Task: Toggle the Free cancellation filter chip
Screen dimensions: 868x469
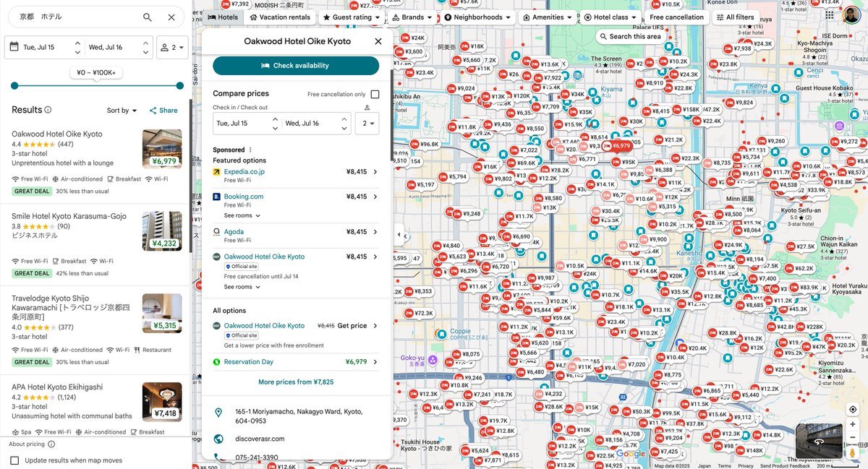Action: (676, 17)
